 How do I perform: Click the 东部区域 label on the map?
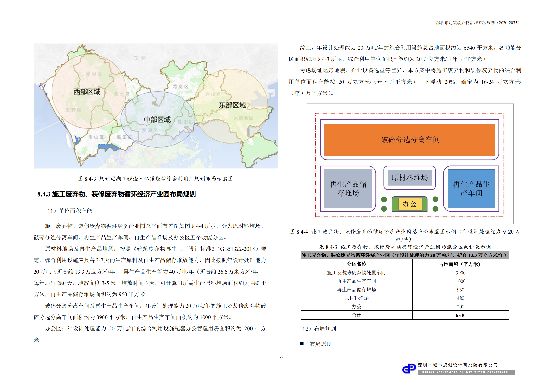pyautogui.click(x=232, y=105)
